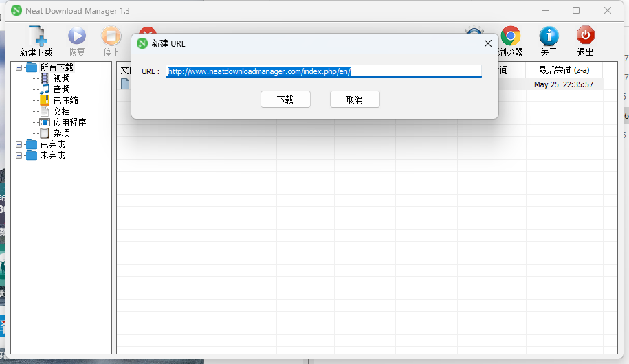
Task: Select the Incomplete (未完成) folder
Action: pyautogui.click(x=52, y=155)
